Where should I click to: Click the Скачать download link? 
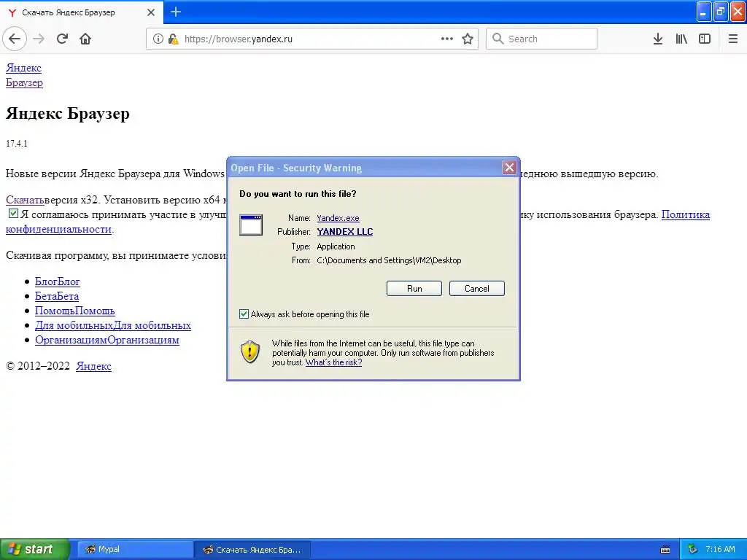tap(25, 200)
